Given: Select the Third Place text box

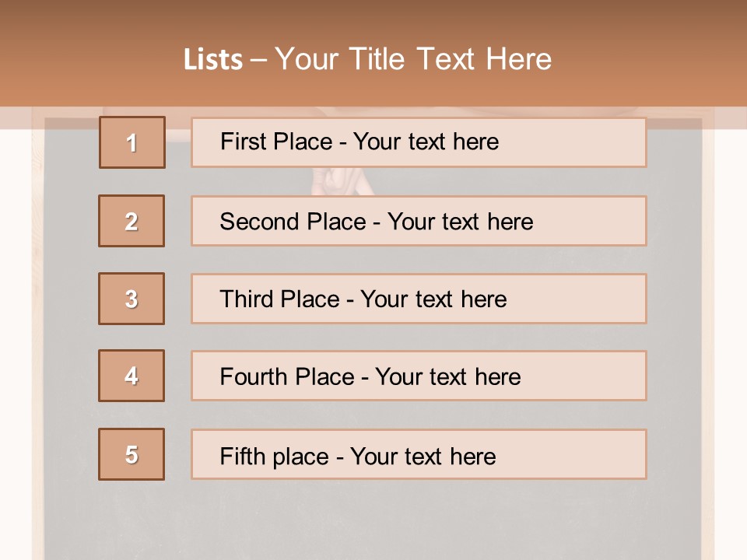Looking at the screenshot, I should [419, 299].
